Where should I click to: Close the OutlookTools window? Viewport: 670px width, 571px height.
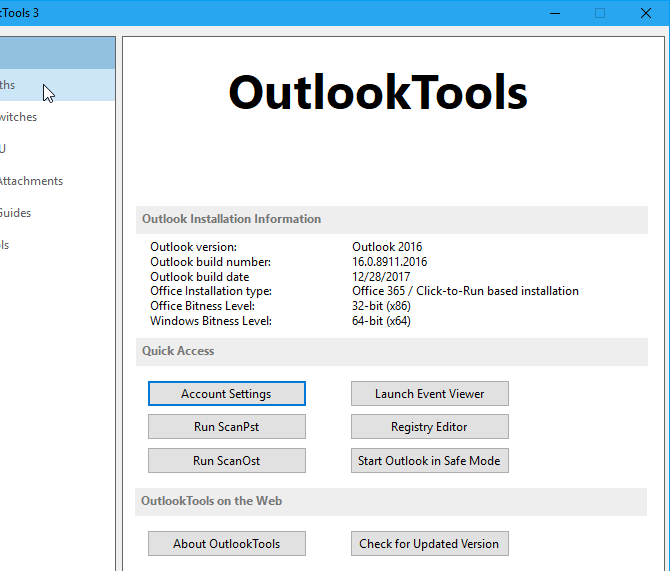(646, 13)
